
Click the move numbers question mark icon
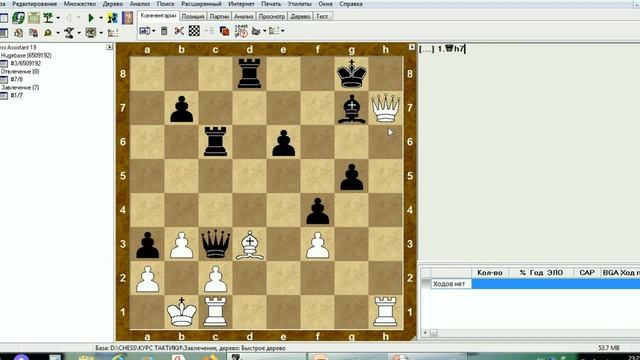[x=241, y=31]
